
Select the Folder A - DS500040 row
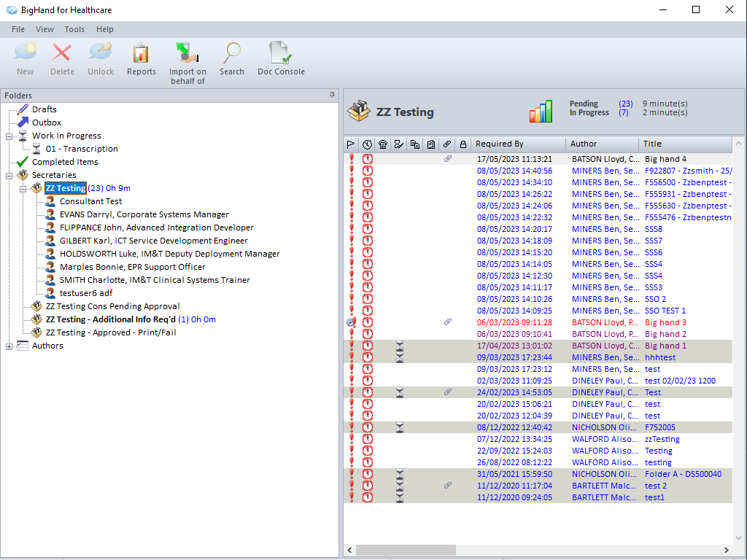pos(538,474)
